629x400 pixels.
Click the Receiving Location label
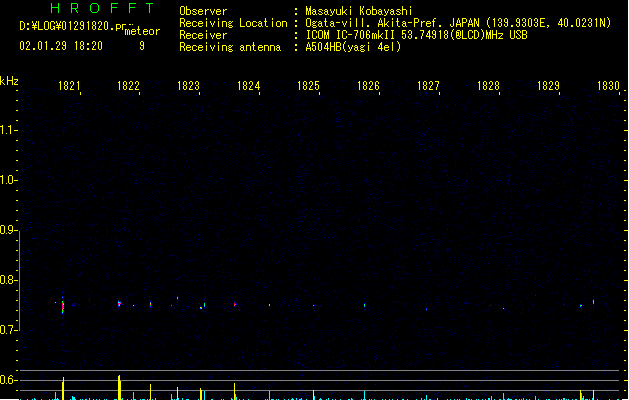point(233,23)
